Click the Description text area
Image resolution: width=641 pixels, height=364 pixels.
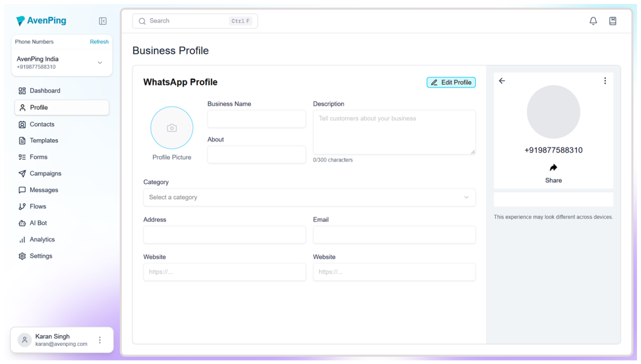click(x=394, y=132)
